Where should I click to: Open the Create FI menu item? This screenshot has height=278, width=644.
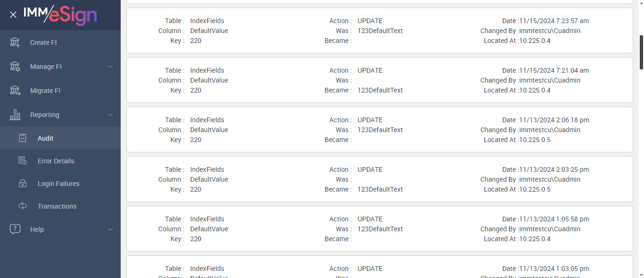tap(43, 42)
